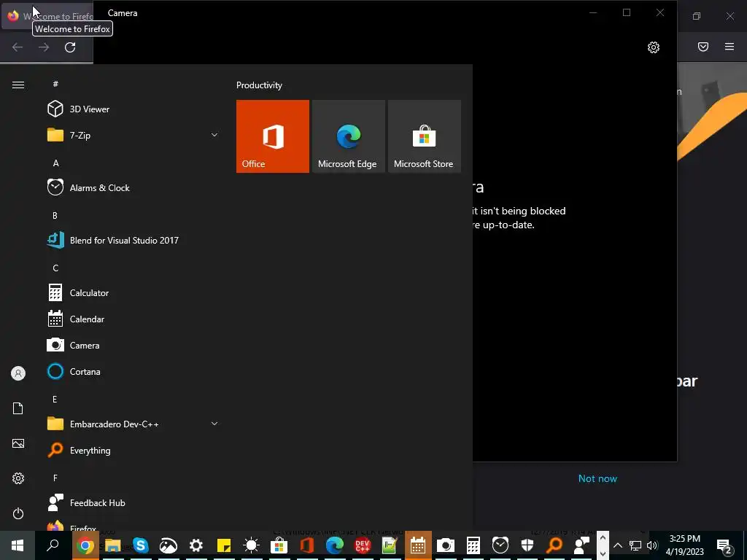This screenshot has width=747, height=560.
Task: Go back in Firefox
Action: point(18,47)
